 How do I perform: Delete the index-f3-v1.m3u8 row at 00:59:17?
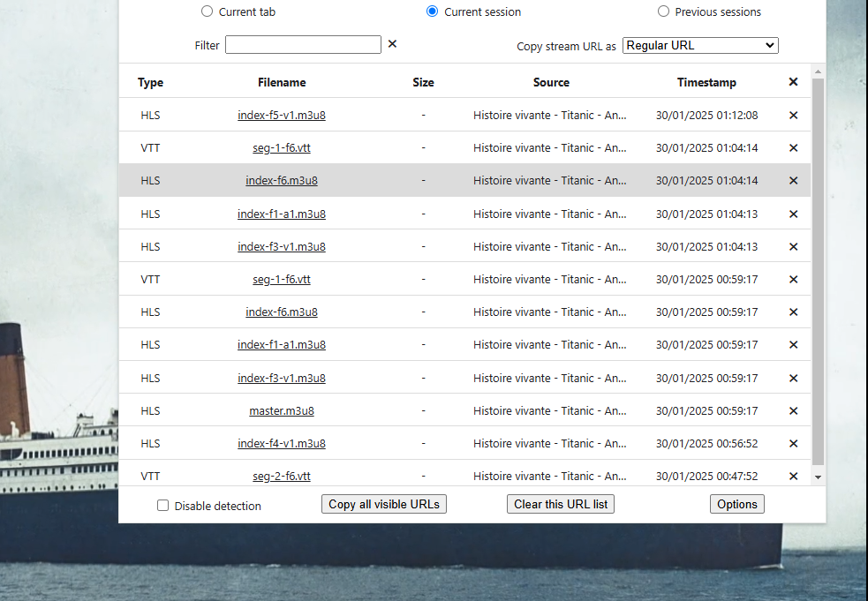coord(793,378)
